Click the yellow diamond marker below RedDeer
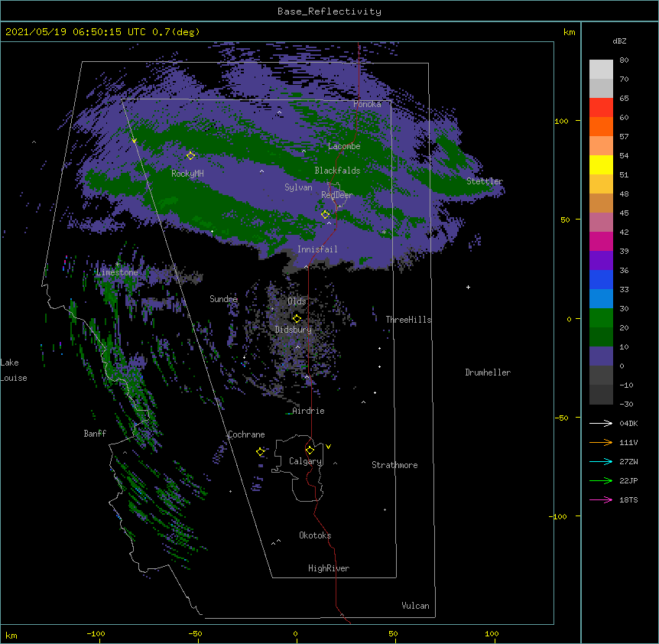Image resolution: width=659 pixels, height=644 pixels. point(325,215)
